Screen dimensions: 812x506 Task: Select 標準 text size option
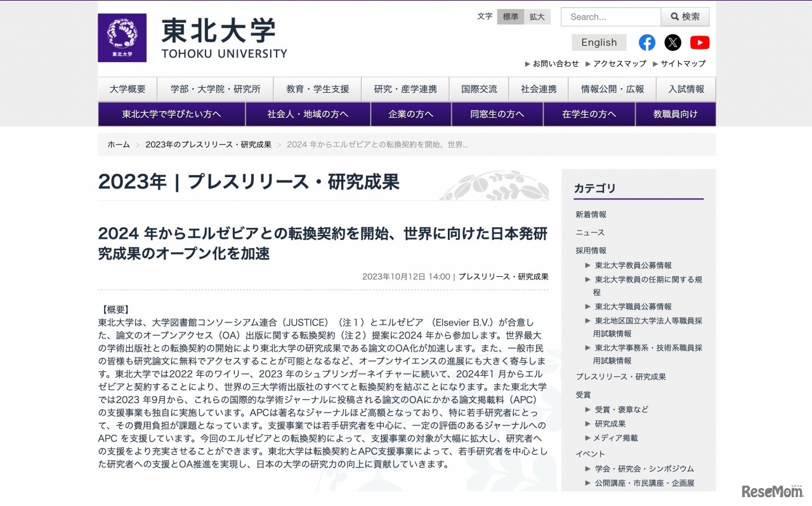tap(511, 17)
